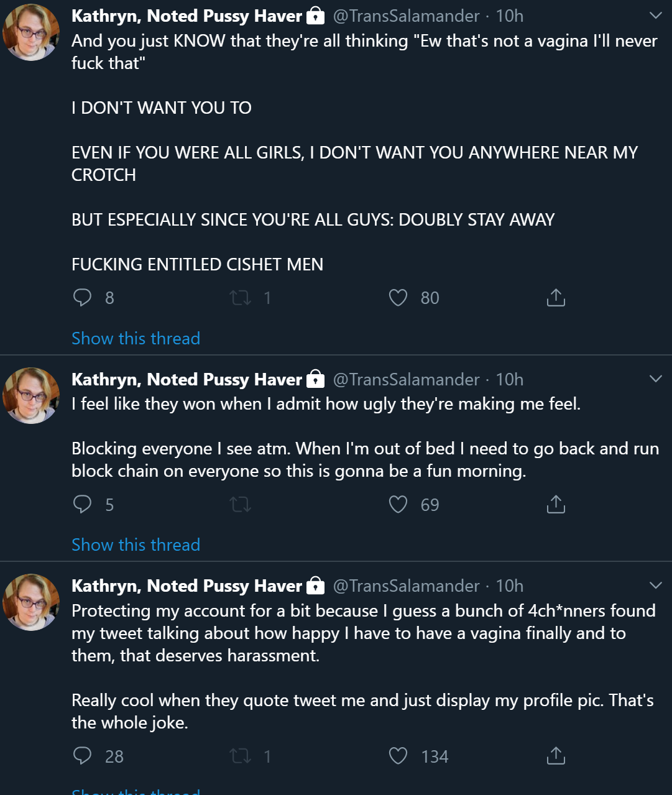
Task: Expand options chevron on second tweet
Action: point(656,379)
